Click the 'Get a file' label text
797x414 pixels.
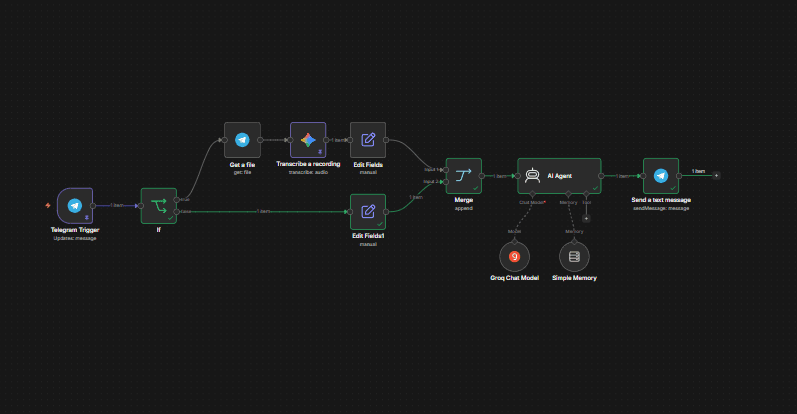(x=242, y=165)
